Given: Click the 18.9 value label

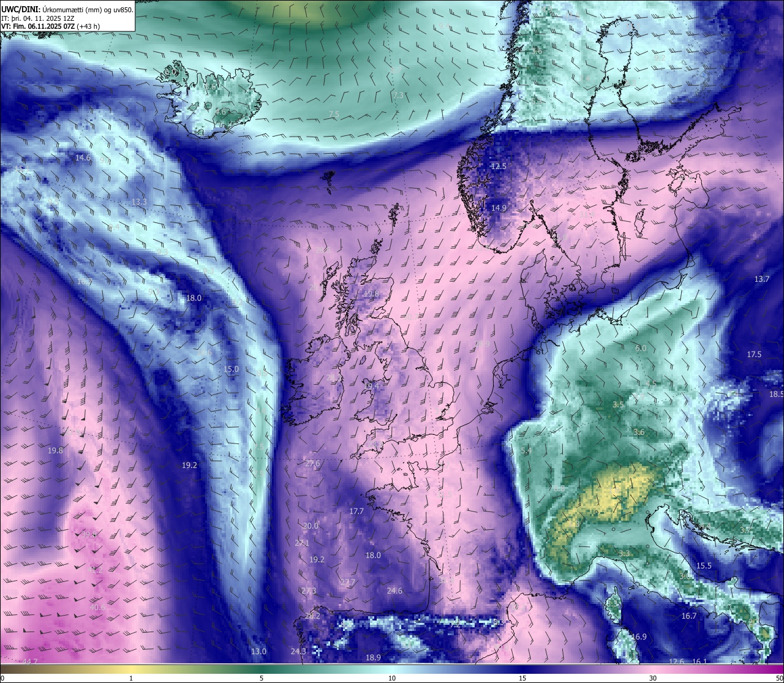Looking at the screenshot, I should pos(373,658).
